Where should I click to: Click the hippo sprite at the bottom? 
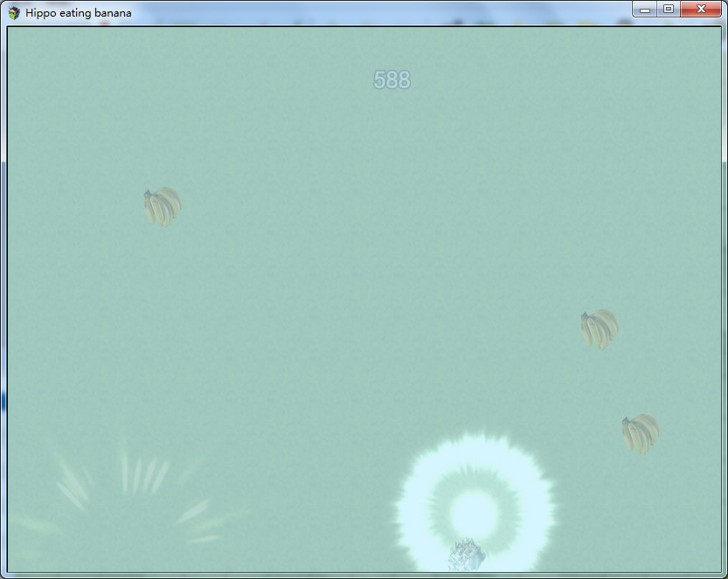466,556
